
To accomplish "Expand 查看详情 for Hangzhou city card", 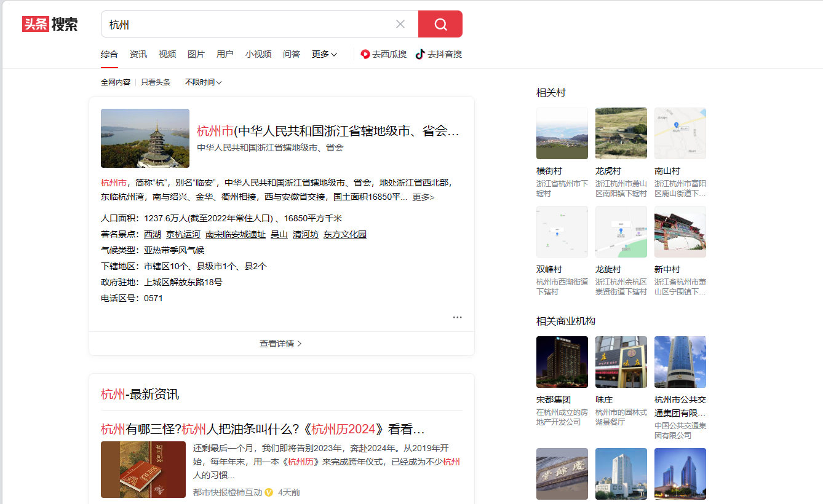I will point(281,344).
